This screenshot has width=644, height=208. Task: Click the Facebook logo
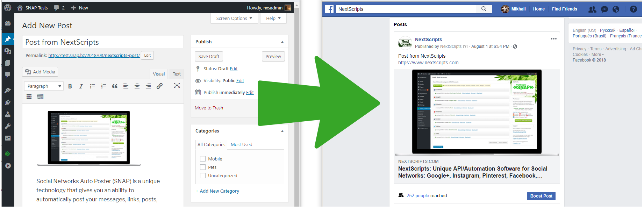click(329, 9)
